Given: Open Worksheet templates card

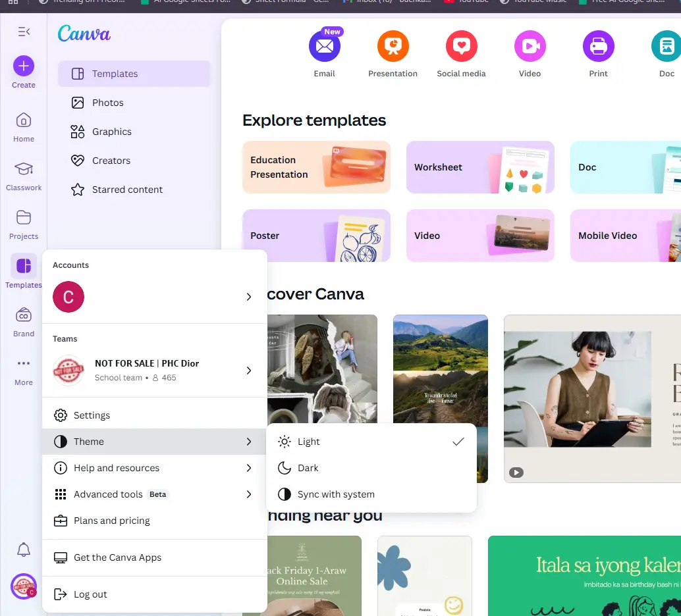Looking at the screenshot, I should point(480,167).
